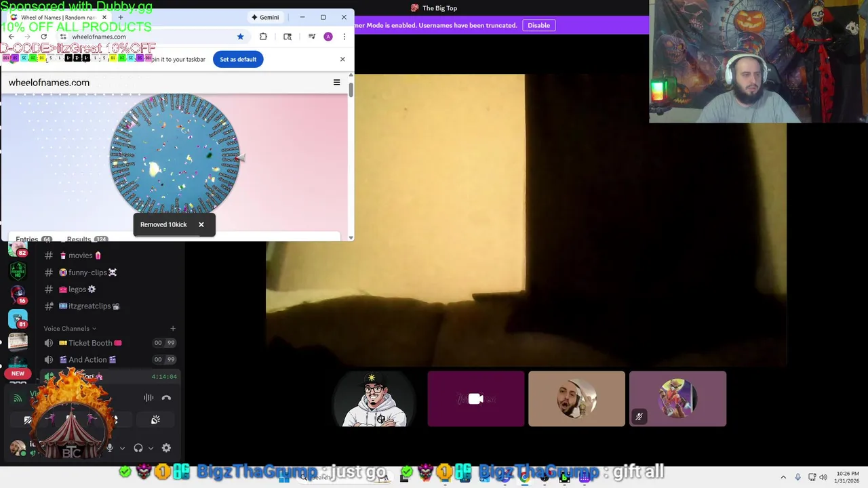868x488 pixels.
Task: Open Discord user settings gear
Action: tap(166, 448)
